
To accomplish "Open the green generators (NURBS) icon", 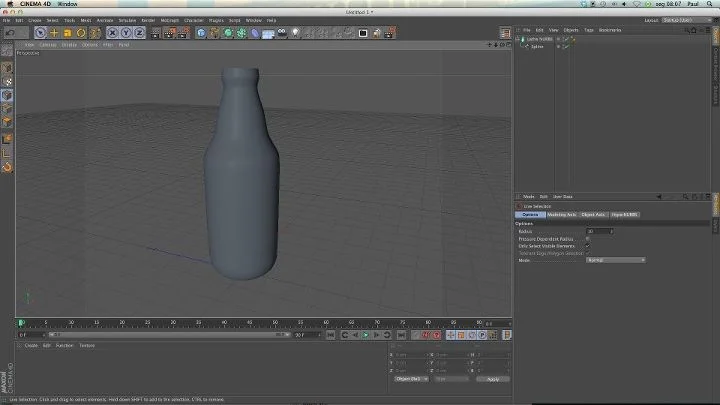I will click(x=228, y=33).
